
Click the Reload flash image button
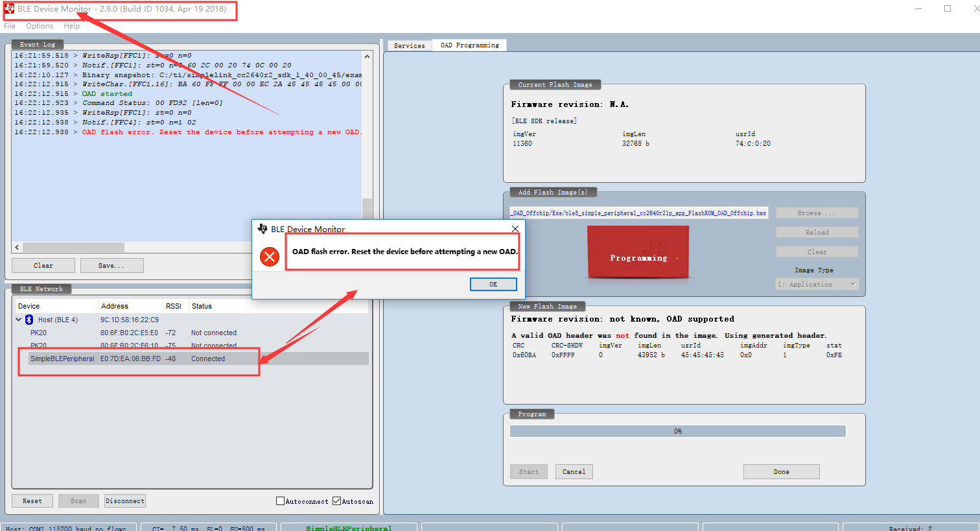pyautogui.click(x=817, y=232)
